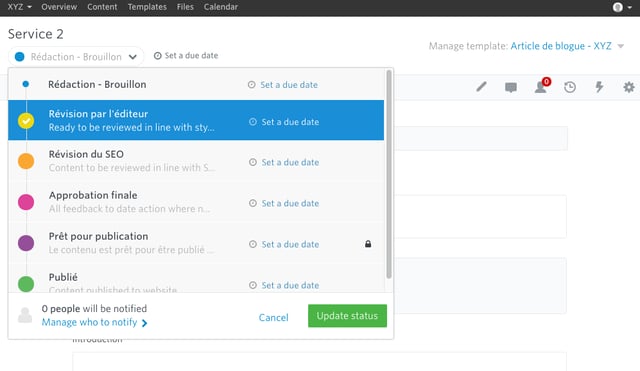Screen dimensions: 640x371
Task: Open the assignees person icon with badge
Action: [542, 86]
